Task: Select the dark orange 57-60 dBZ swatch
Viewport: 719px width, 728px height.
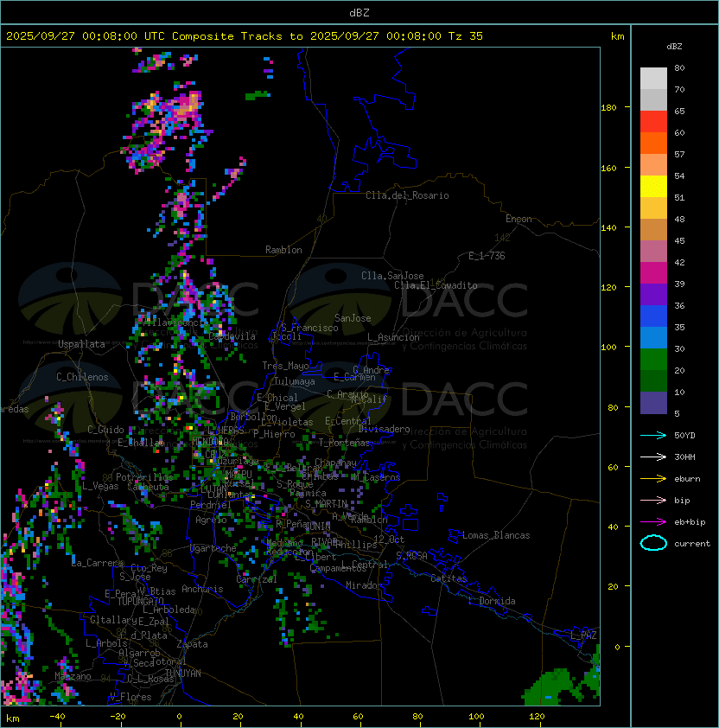Action: [653, 143]
